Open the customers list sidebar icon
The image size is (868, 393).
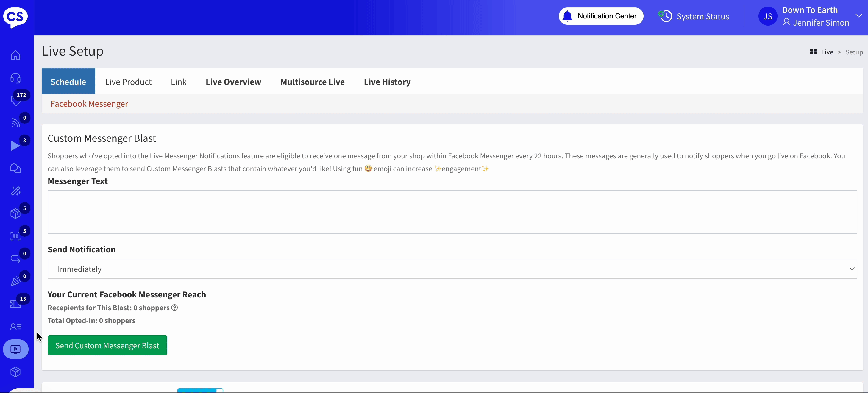[15, 326]
